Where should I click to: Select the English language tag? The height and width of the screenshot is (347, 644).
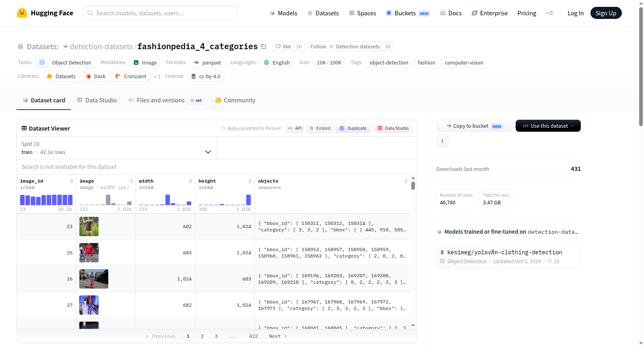tap(277, 62)
